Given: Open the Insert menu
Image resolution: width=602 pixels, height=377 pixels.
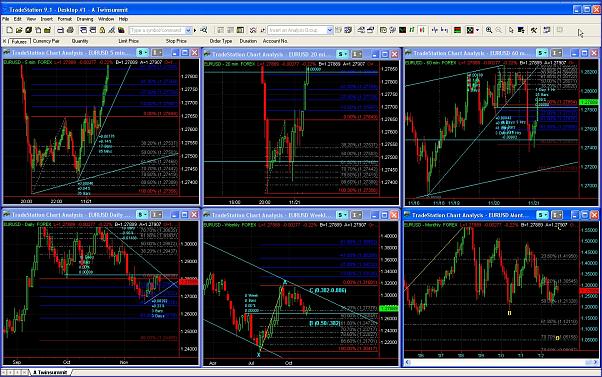Looking at the screenshot, I should [46, 19].
